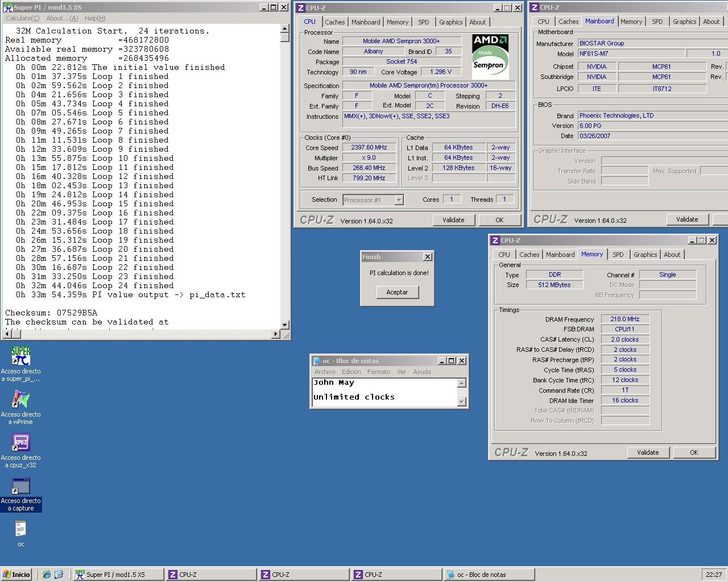Image resolution: width=728 pixels, height=582 pixels.
Task: Click Notepad scrollbar down arrow
Action: click(462, 402)
